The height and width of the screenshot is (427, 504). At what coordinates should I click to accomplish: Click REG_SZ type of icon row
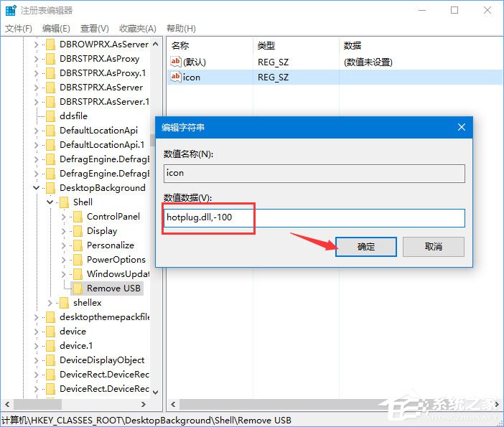point(274,78)
